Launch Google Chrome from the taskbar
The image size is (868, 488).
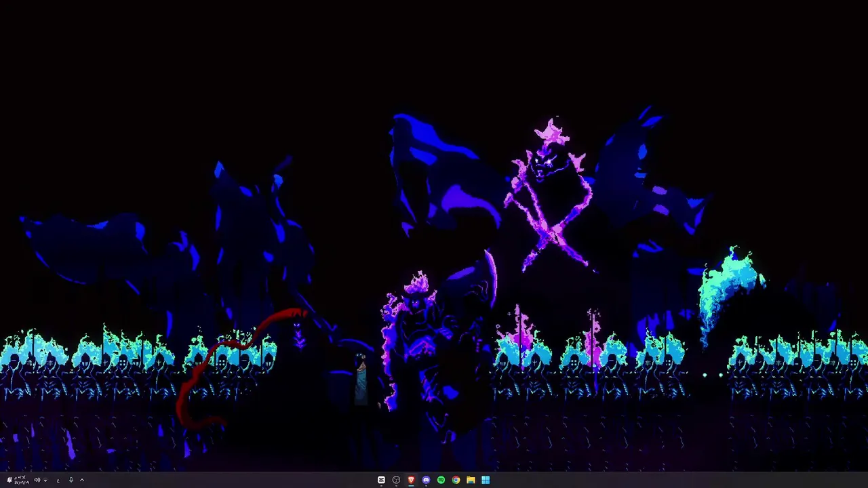coord(456,480)
